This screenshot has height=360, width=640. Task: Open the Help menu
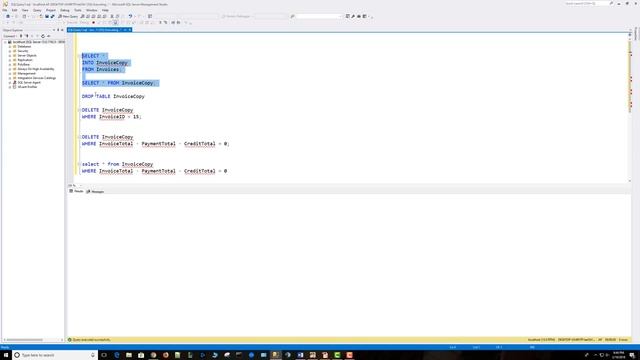(x=105, y=10)
